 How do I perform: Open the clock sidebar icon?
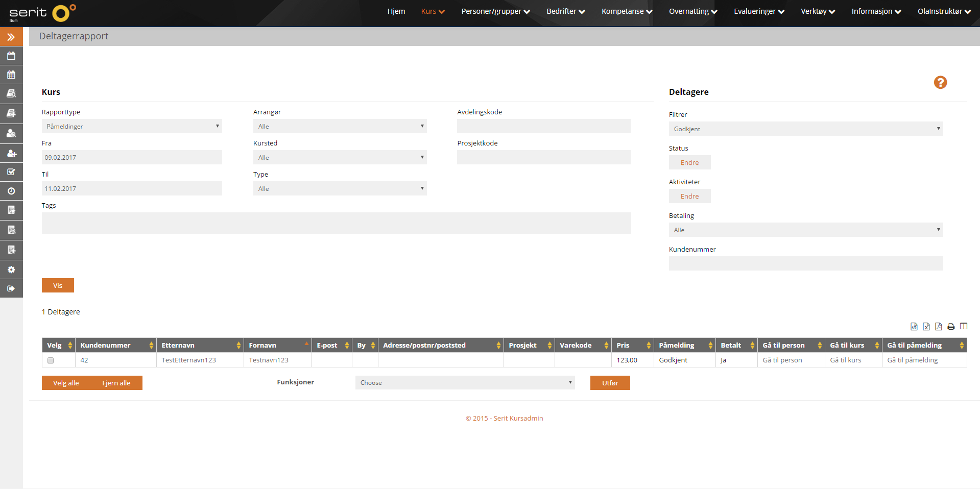tap(11, 191)
